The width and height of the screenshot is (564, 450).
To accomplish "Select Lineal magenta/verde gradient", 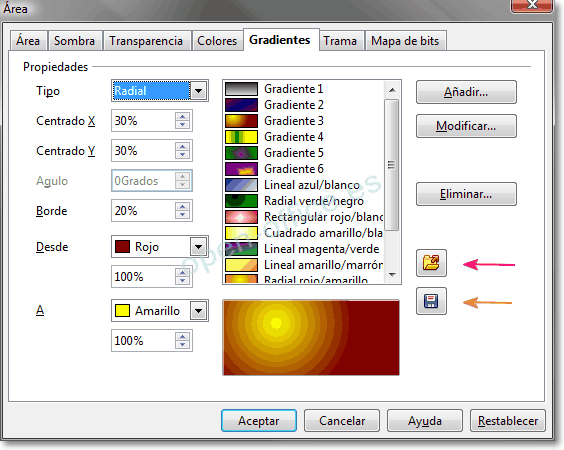I will (304, 249).
